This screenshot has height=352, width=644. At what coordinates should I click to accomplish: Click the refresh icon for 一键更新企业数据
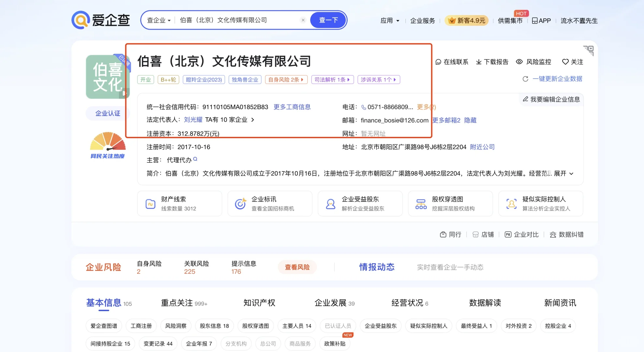[x=525, y=79]
